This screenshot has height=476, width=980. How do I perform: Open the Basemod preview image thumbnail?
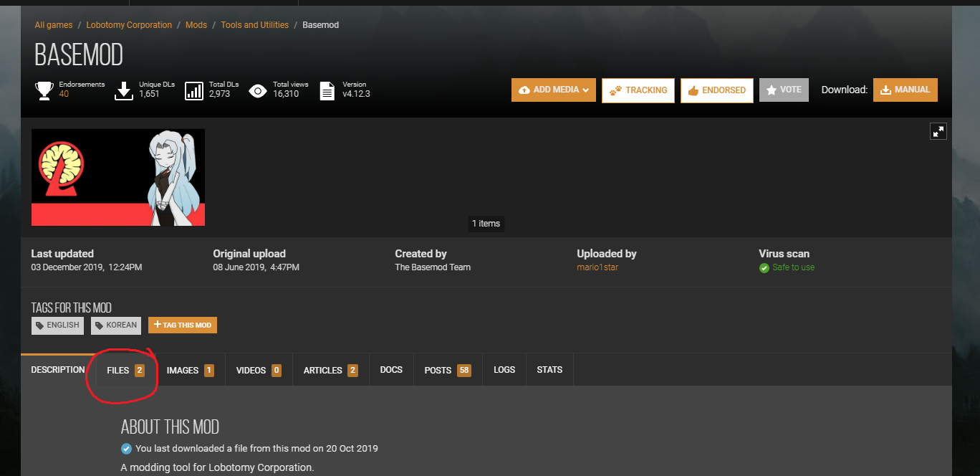click(x=118, y=177)
